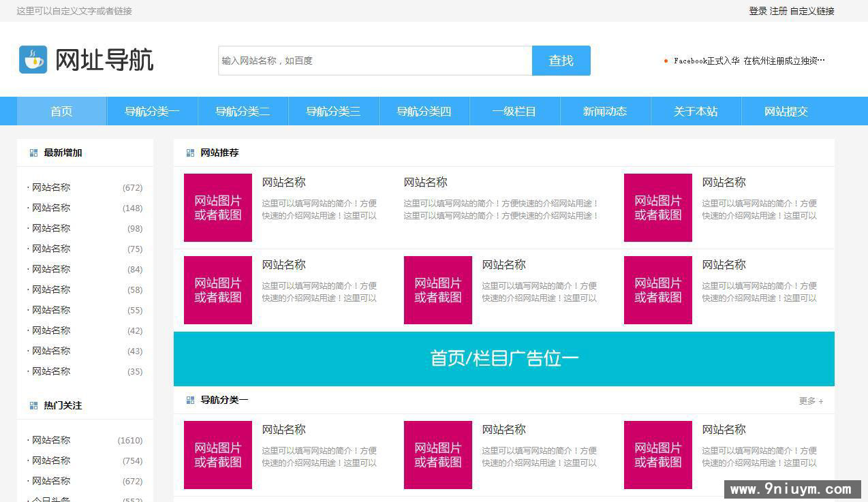This screenshot has width=868, height=502.
Task: Click the grid icon beside 最新增加
Action: 33,153
